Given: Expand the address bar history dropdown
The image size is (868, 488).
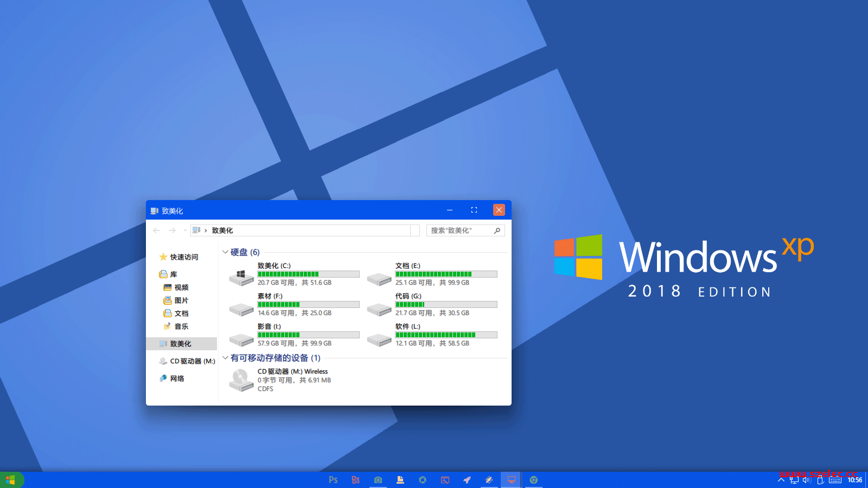Looking at the screenshot, I should tap(415, 230).
